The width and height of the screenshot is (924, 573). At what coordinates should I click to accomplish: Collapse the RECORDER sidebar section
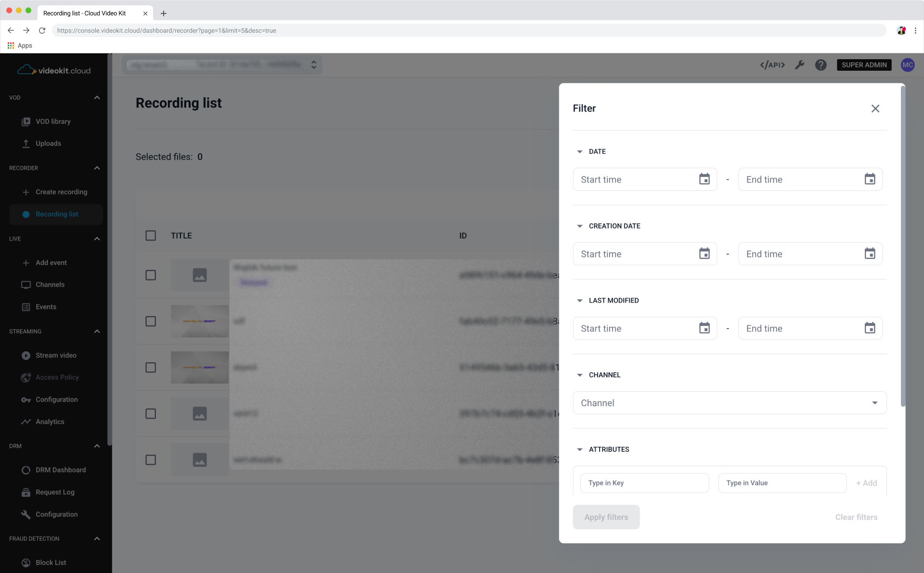pyautogui.click(x=97, y=168)
